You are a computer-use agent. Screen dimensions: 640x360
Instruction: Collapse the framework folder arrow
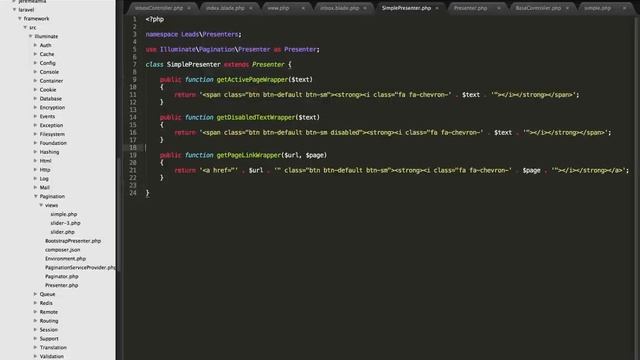tap(20, 18)
